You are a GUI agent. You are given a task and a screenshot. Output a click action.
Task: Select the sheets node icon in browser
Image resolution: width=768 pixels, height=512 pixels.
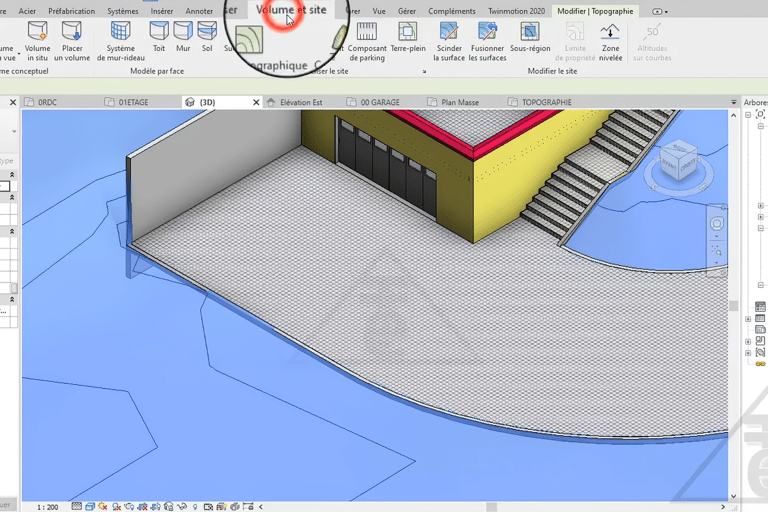point(760,329)
